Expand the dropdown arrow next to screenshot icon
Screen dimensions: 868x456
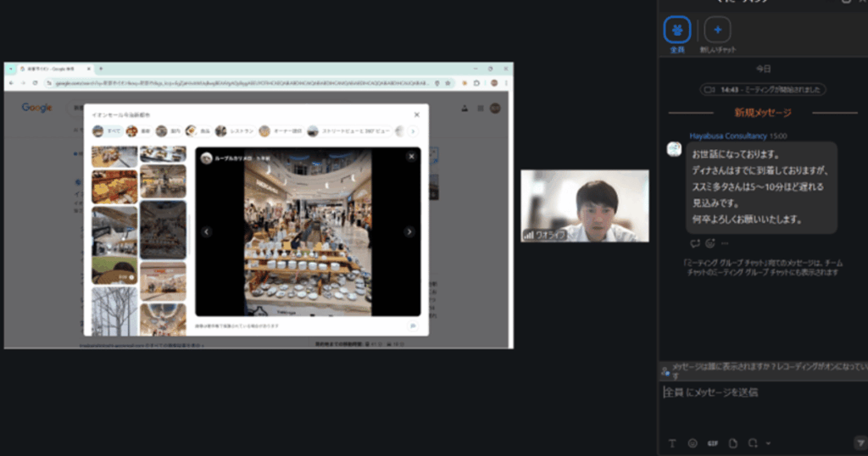point(768,442)
